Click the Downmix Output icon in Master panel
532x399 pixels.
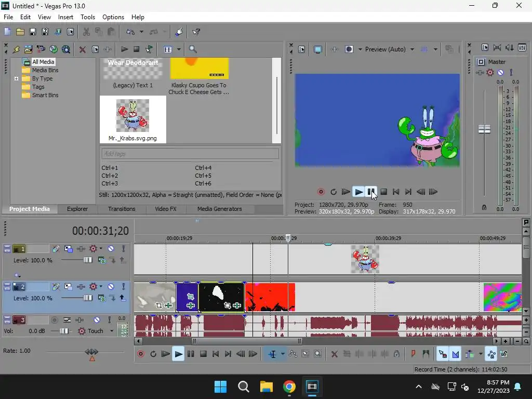point(509,47)
